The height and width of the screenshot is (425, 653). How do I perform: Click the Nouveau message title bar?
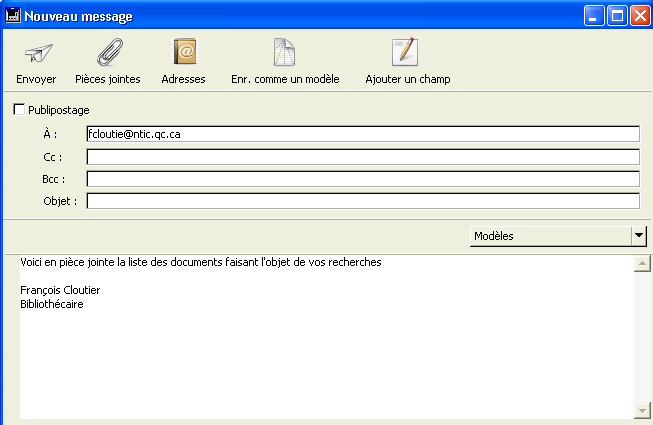(300, 16)
